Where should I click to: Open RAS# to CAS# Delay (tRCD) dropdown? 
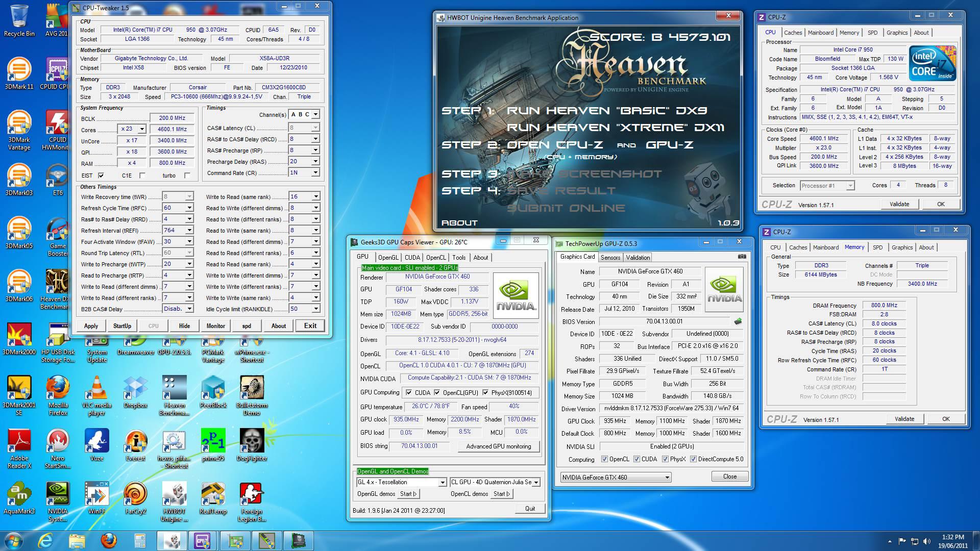[315, 139]
